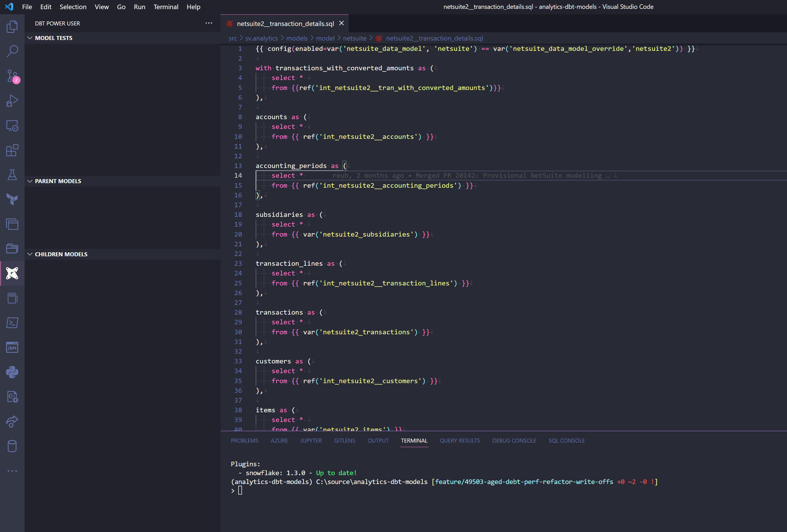Open the Edit menu
The image size is (787, 532).
(x=46, y=7)
